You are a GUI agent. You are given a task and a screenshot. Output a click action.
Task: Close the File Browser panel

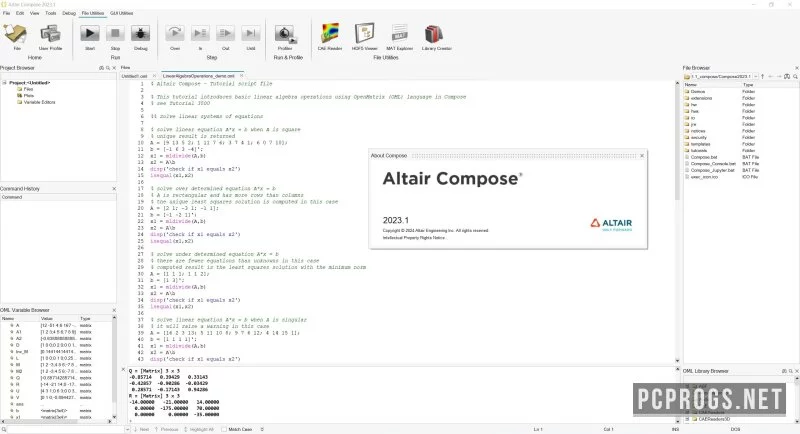click(x=796, y=68)
